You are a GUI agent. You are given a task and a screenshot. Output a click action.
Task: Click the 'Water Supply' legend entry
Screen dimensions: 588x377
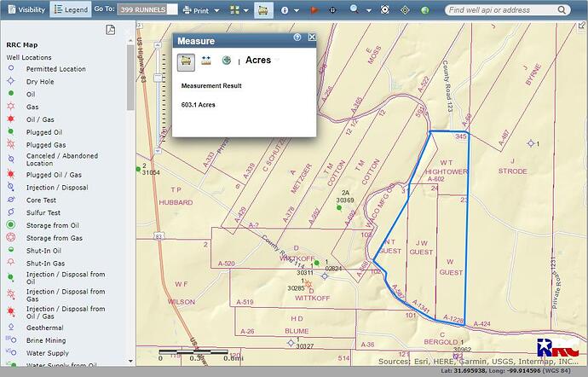(x=47, y=353)
